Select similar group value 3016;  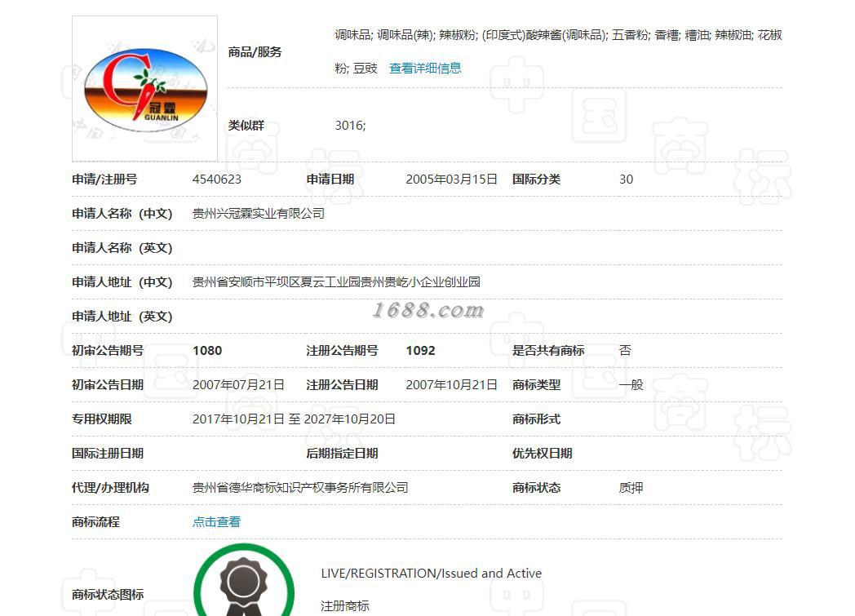pyautogui.click(x=350, y=126)
